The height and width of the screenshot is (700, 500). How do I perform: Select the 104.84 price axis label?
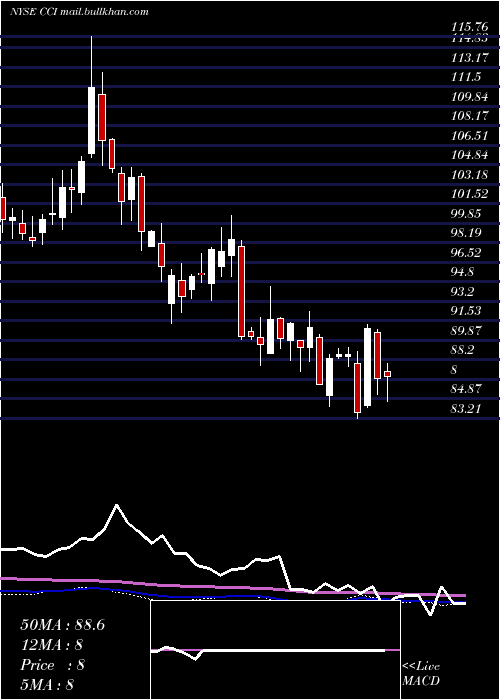tap(469, 155)
